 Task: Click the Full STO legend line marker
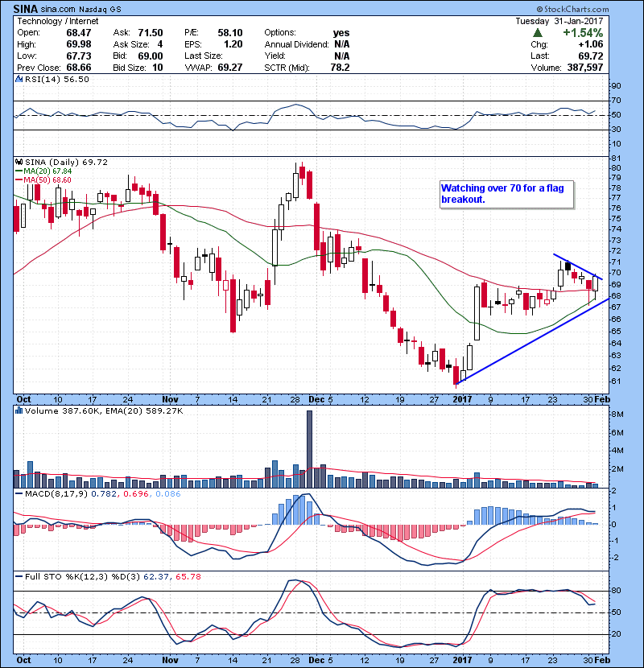point(19,577)
